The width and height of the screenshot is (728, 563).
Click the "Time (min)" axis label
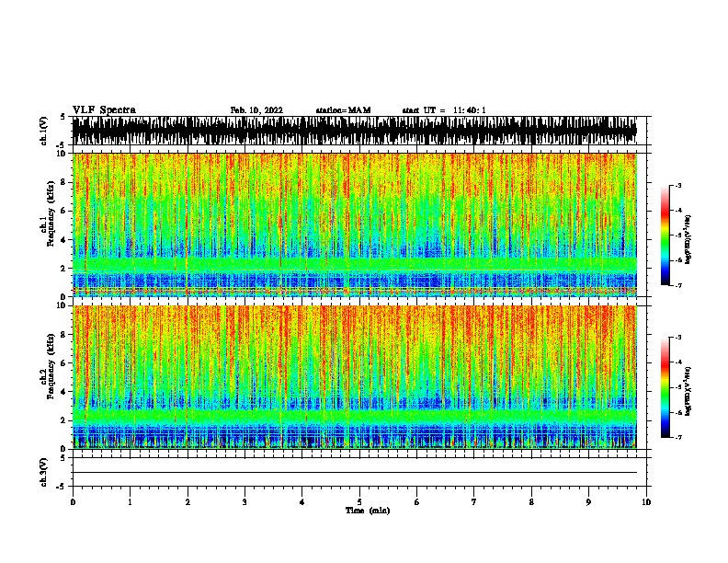point(368,511)
